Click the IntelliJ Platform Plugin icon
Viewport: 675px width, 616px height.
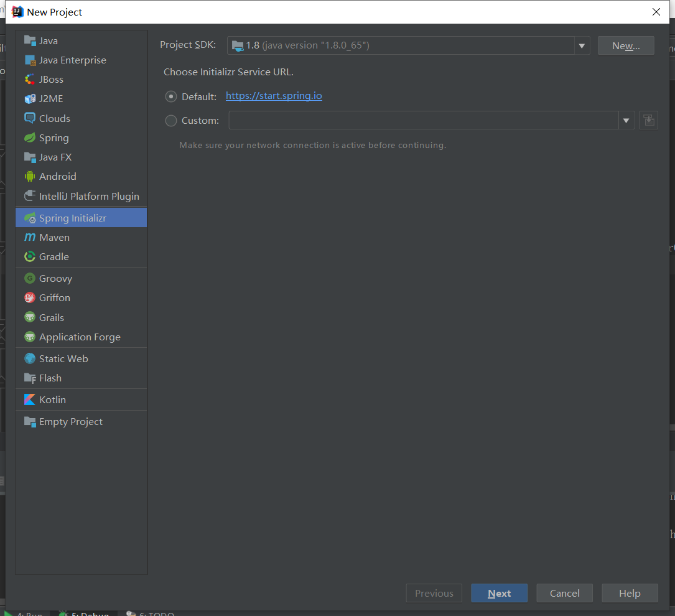coord(30,196)
